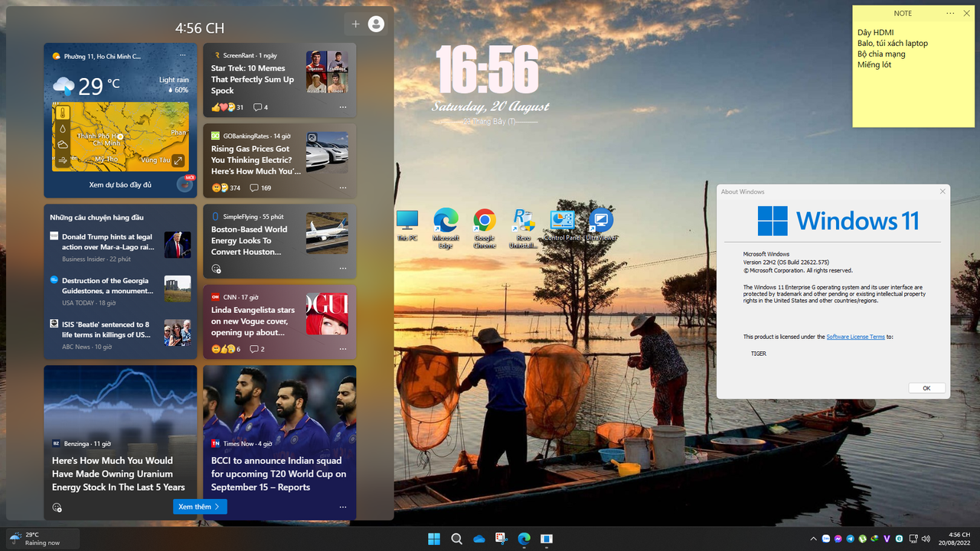Open the Software License Terms link
The image size is (980, 551).
[855, 336]
